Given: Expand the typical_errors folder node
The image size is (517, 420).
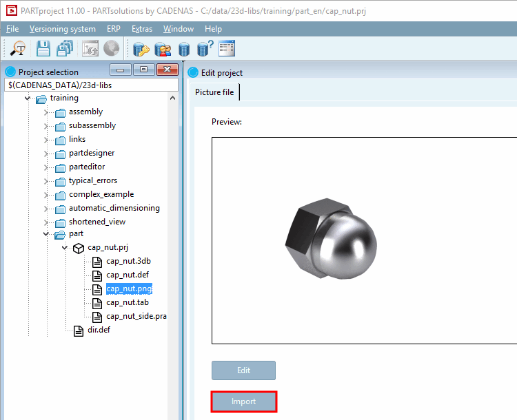Looking at the screenshot, I should 45,182.
